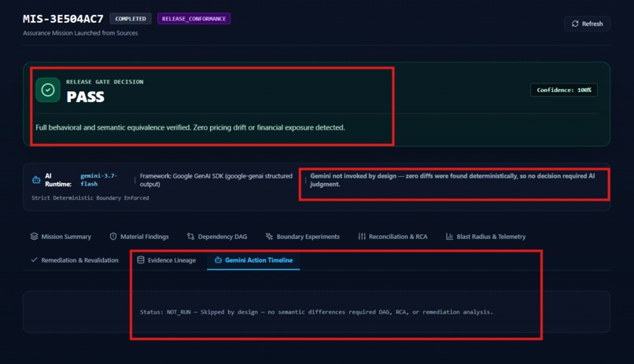Open the Mission Summary tab
Viewport: 634px width, 364px height.
pyautogui.click(x=61, y=237)
